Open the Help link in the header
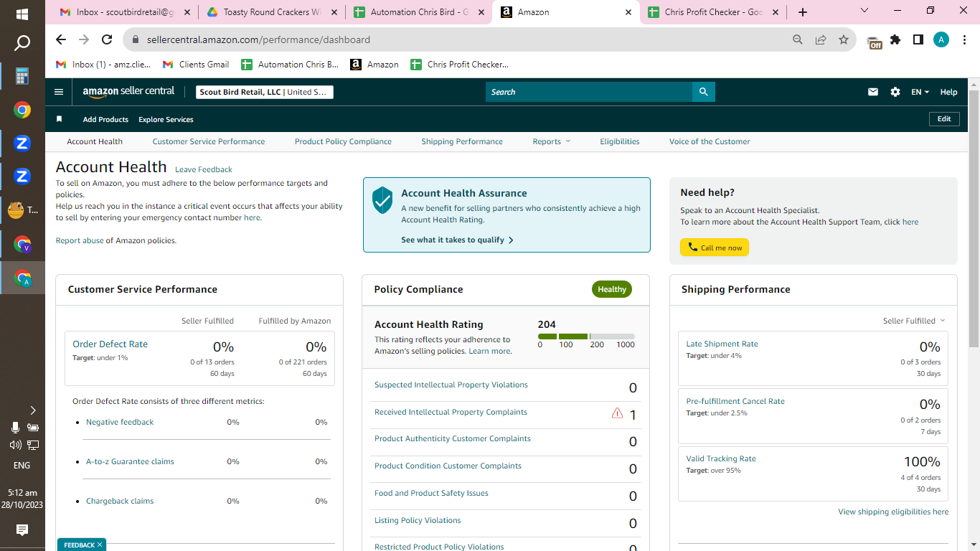The height and width of the screenshot is (551, 980). pyautogui.click(x=948, y=92)
